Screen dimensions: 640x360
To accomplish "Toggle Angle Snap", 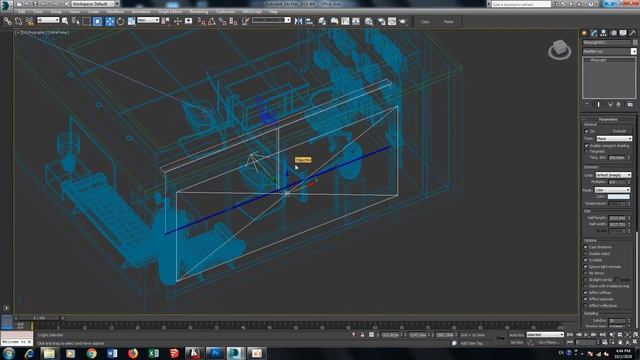I will coord(212,21).
